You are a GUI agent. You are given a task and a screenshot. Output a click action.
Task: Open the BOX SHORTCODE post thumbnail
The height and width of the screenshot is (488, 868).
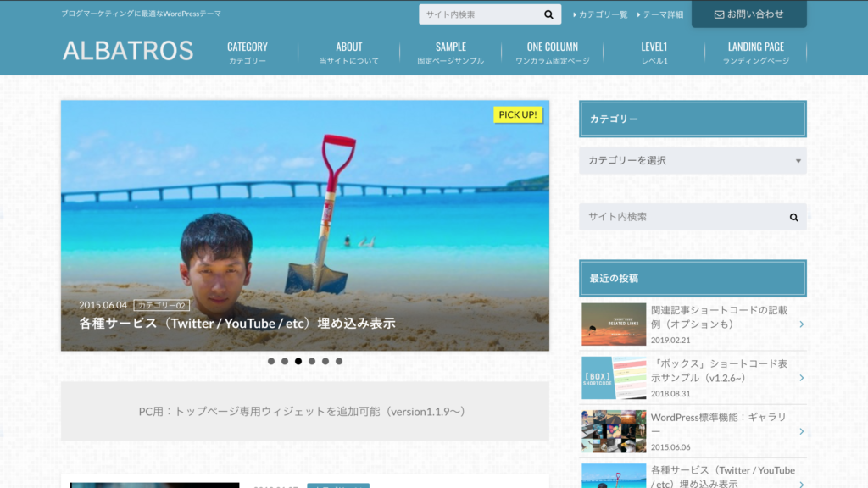click(x=614, y=378)
